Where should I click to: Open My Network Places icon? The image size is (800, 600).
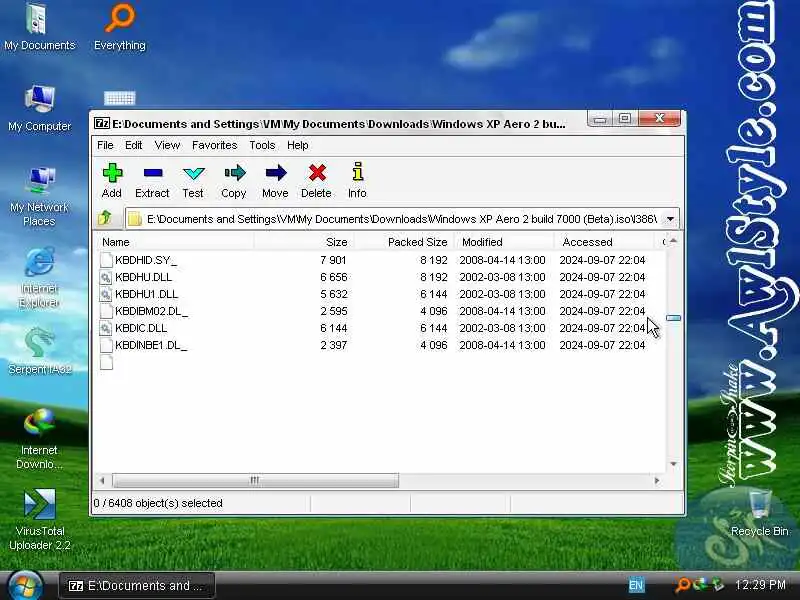pyautogui.click(x=39, y=196)
